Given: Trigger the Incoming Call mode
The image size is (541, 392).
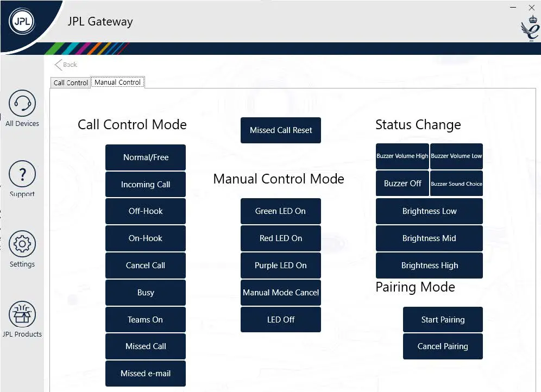Looking at the screenshot, I should (146, 185).
